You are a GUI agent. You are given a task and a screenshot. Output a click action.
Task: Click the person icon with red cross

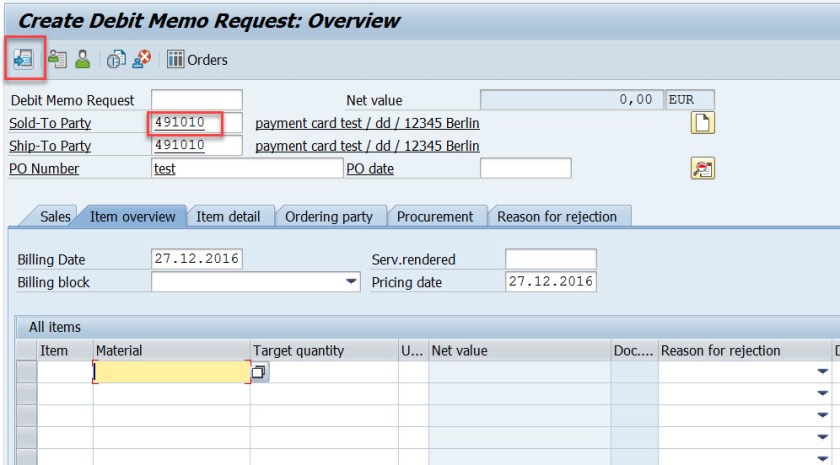[x=141, y=60]
